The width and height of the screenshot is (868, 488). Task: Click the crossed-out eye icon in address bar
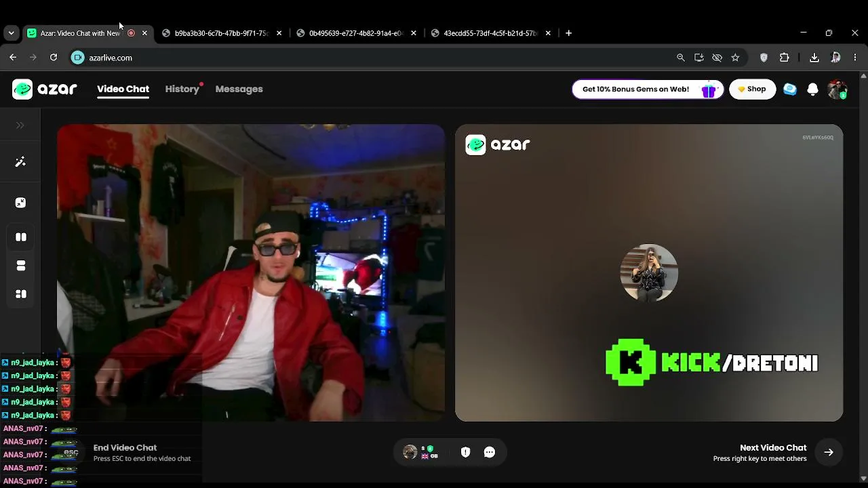coord(717,58)
